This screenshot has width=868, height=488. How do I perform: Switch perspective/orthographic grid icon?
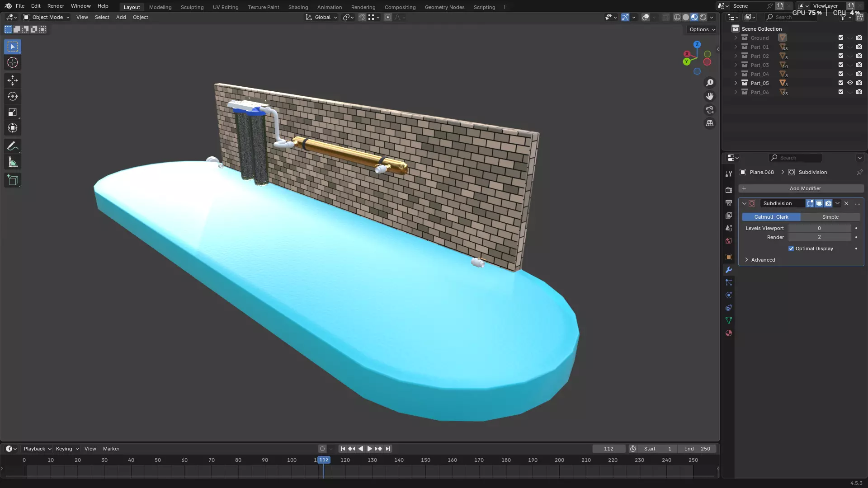(x=710, y=123)
